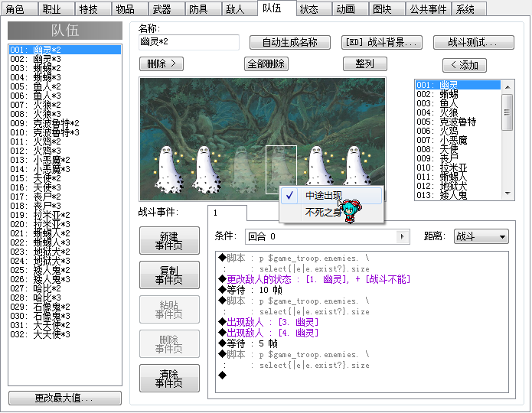
Task: Click the 全部删除 button
Action: click(x=266, y=63)
